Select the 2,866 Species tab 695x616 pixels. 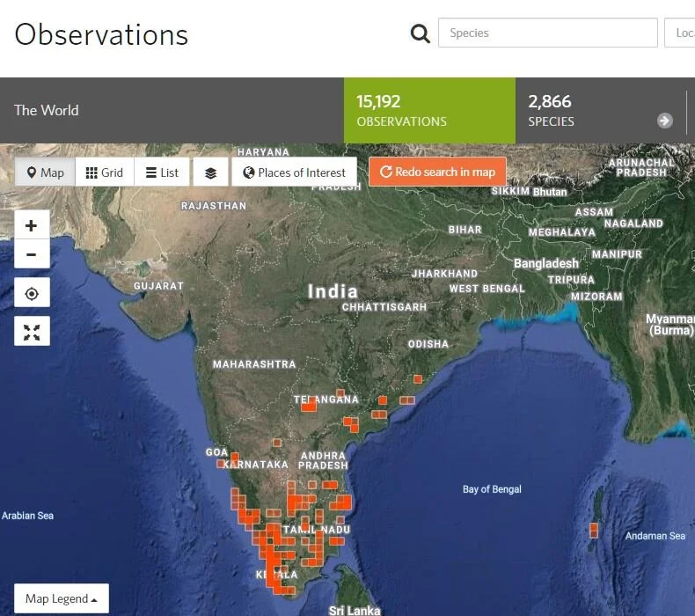click(601, 110)
